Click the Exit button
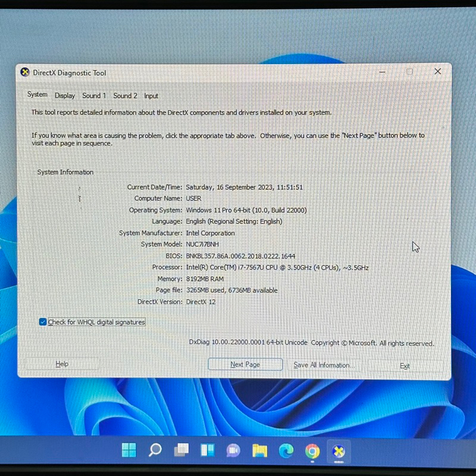Screen dimensions: 476x476 click(405, 366)
